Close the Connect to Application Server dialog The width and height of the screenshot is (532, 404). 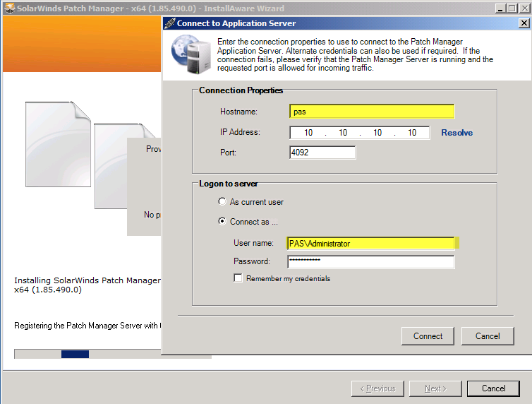click(524, 23)
